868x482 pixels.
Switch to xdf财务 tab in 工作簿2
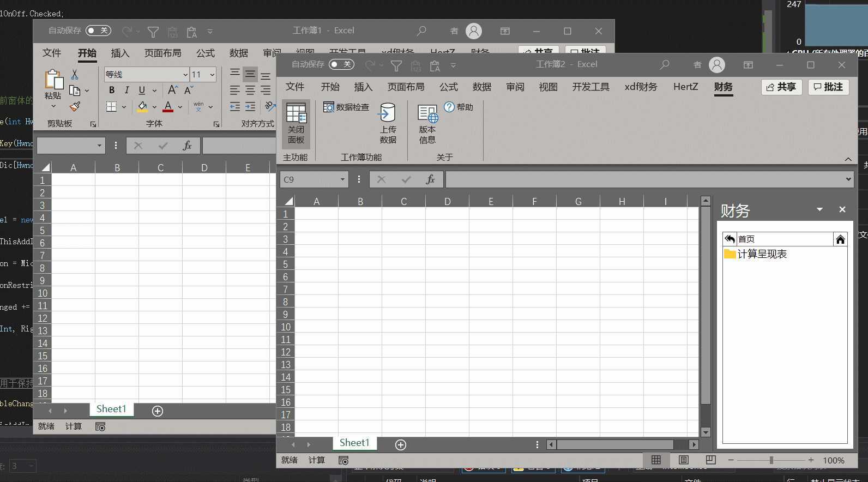coord(641,87)
